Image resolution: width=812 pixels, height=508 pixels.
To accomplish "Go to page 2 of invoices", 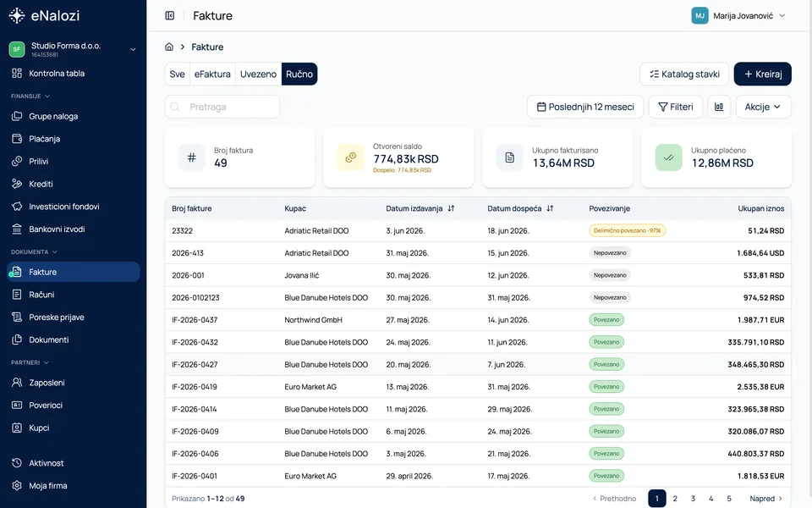I will [x=675, y=499].
